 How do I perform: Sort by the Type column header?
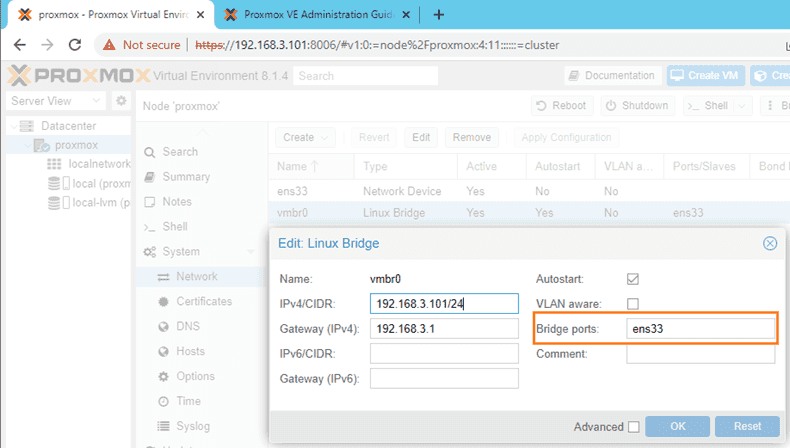click(406, 166)
